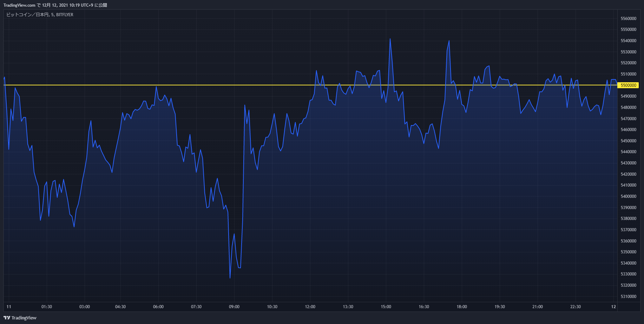Click the 18:00 time axis label

[x=462, y=307]
